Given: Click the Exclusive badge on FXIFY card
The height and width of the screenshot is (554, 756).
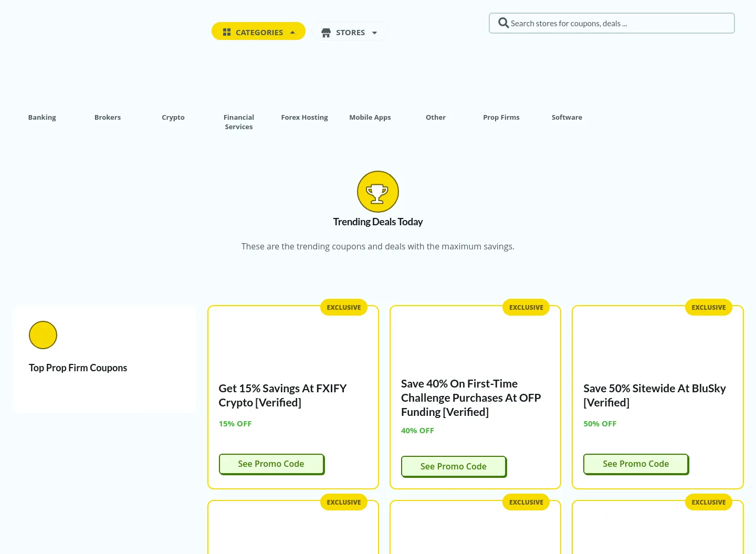Looking at the screenshot, I should point(344,307).
